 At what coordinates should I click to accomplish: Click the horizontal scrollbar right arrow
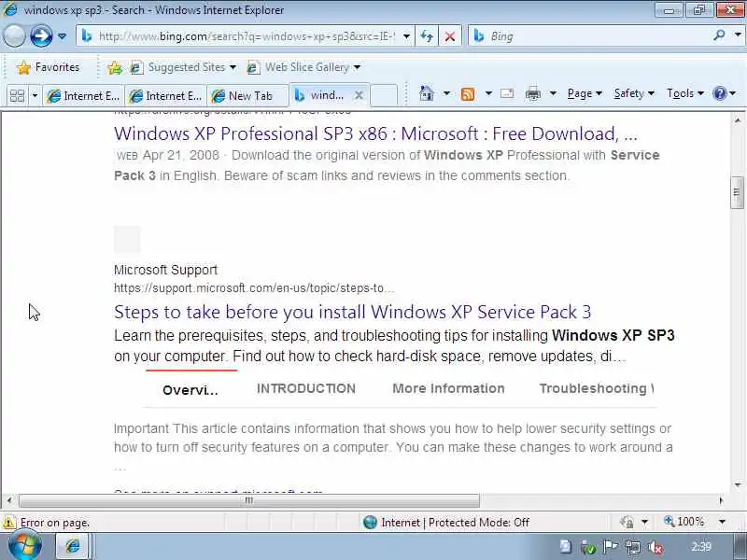coord(721,500)
